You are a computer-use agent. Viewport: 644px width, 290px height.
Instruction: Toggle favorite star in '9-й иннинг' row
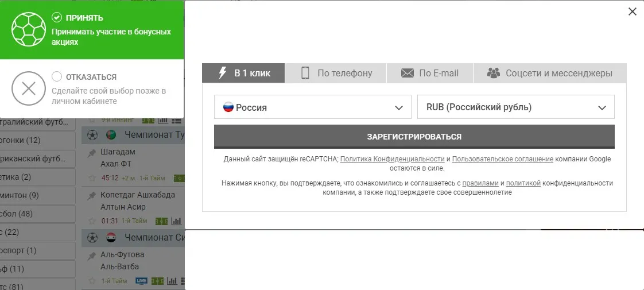(x=92, y=120)
